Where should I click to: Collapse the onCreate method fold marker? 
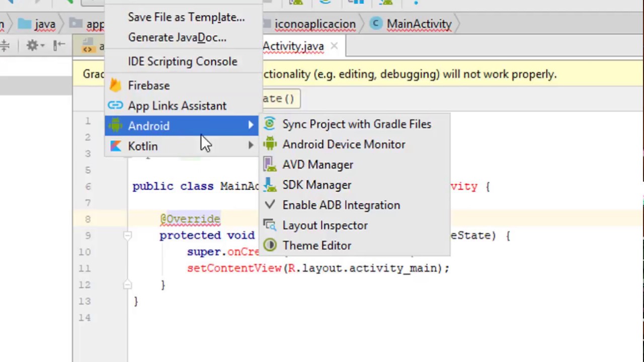pyautogui.click(x=127, y=235)
